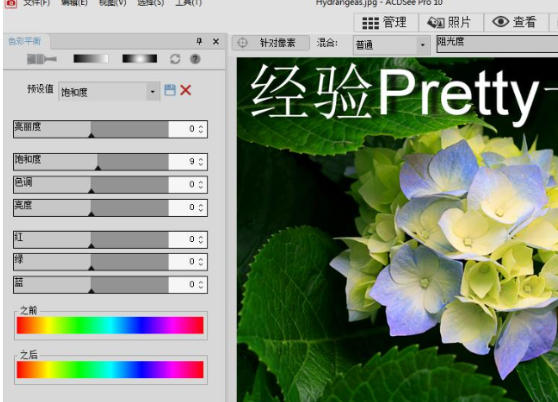Viewport: 558px width, 402px height.
Task: Open the 预设值 preset dropdown
Action: (109, 92)
